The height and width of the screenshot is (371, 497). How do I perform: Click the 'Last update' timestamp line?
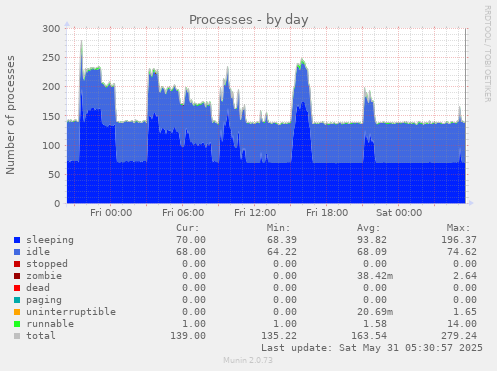[x=372, y=348]
